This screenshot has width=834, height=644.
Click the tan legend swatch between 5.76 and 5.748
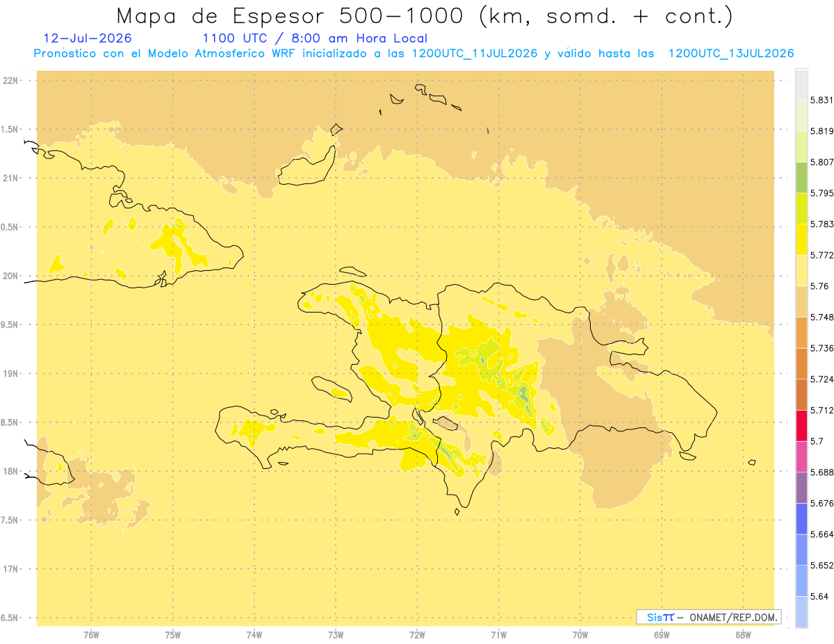(x=801, y=302)
